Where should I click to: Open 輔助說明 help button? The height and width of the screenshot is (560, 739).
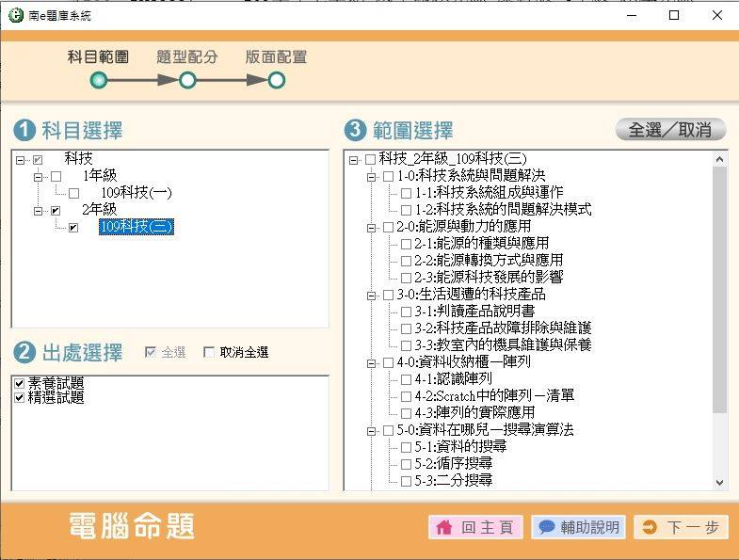pos(579,527)
